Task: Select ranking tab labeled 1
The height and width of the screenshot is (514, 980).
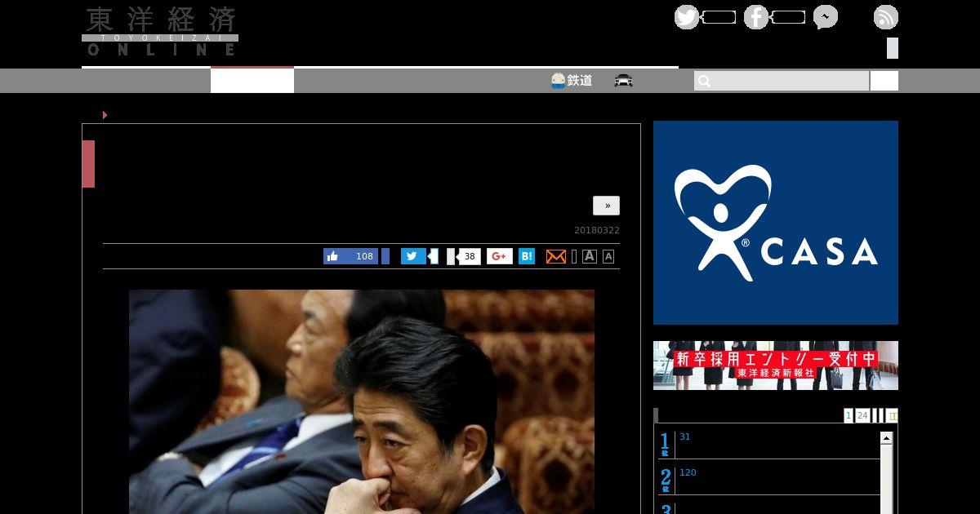Action: [x=849, y=415]
